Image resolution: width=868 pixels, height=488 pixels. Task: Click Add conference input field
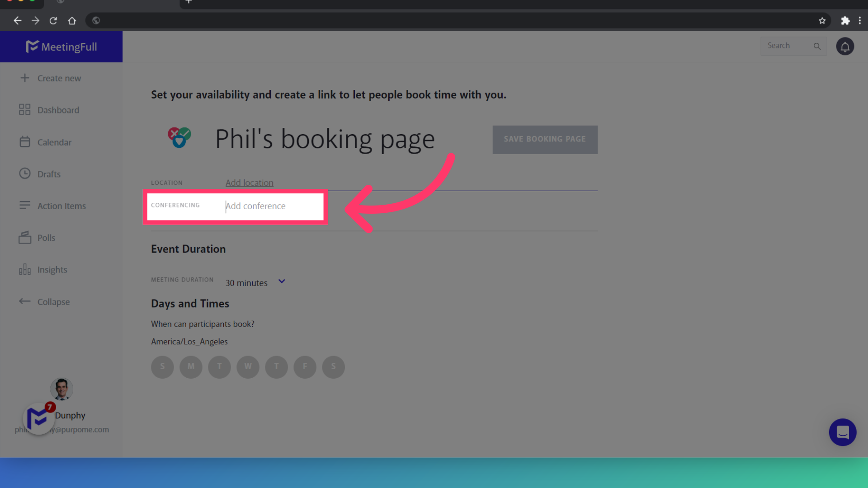tap(271, 206)
